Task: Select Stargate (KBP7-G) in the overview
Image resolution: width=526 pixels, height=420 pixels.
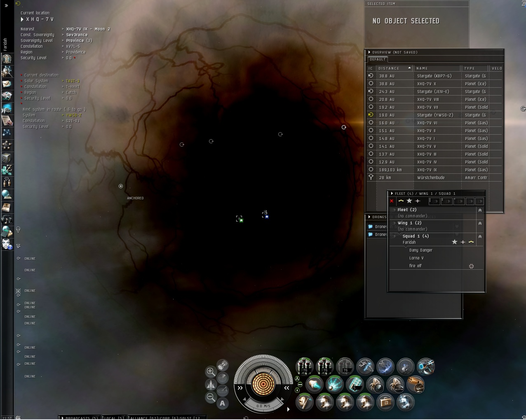Action: (x=434, y=76)
